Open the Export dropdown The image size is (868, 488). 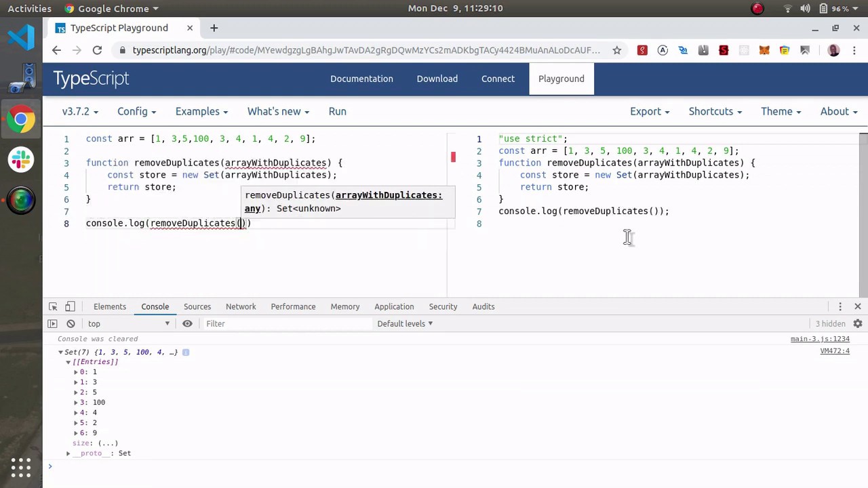coord(650,111)
